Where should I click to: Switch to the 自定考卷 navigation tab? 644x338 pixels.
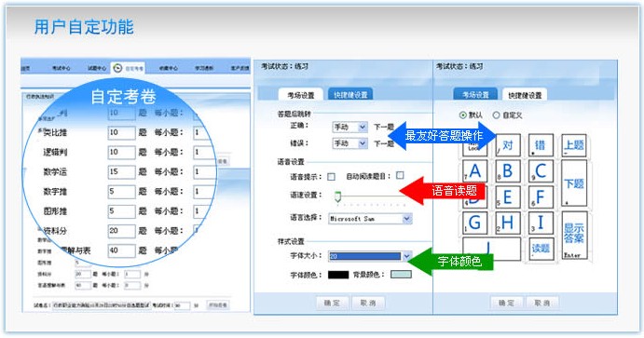pyautogui.click(x=129, y=69)
